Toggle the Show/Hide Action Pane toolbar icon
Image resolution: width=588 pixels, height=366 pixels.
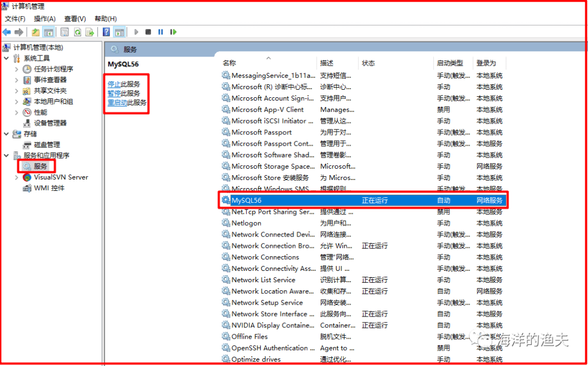(119, 32)
